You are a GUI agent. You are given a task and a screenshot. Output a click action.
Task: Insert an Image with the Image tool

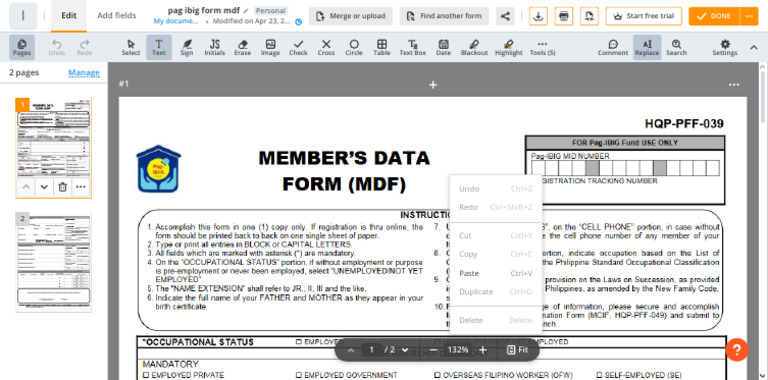click(270, 48)
